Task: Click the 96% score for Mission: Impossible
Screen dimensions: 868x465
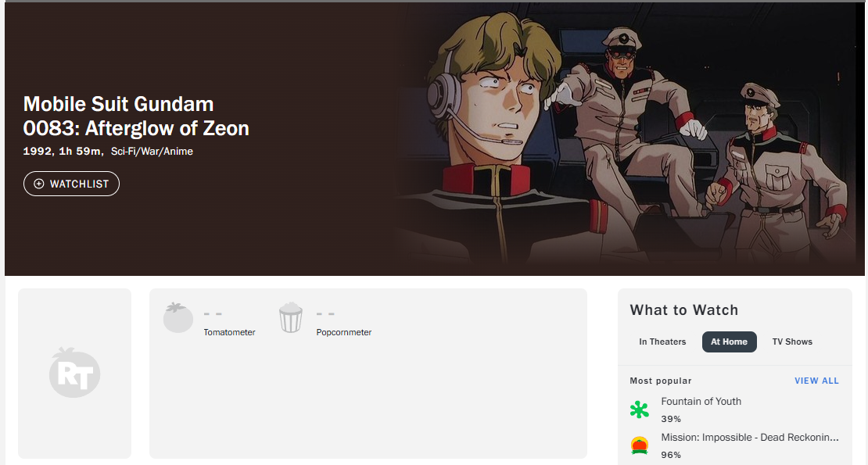Action: pyautogui.click(x=671, y=455)
